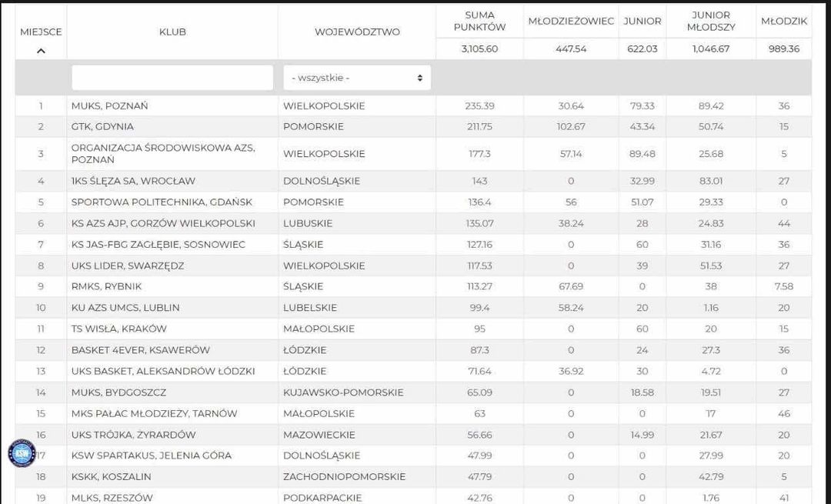Click MKS PAŁAC MŁODZIEŻY, TARNÓW entry
The height and width of the screenshot is (504, 831).
tap(154, 413)
